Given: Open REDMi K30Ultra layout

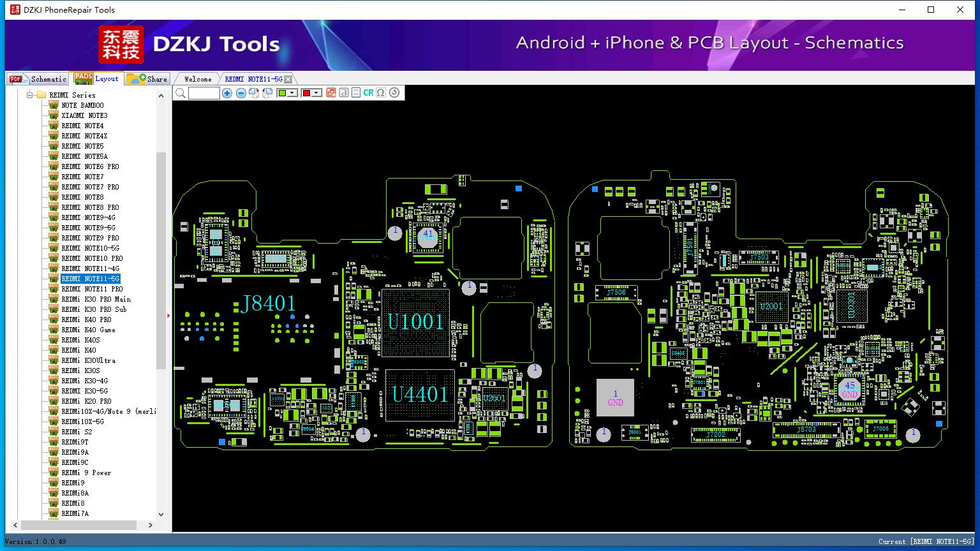Looking at the screenshot, I should [88, 360].
